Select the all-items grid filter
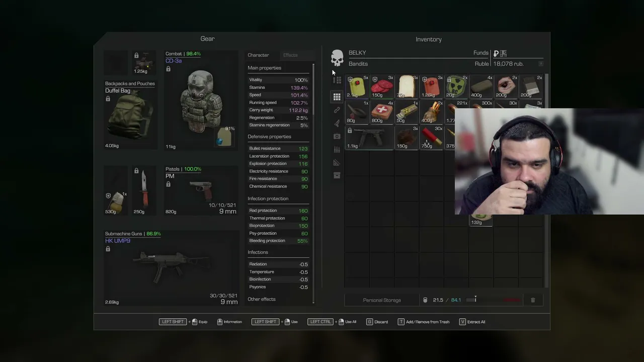Viewport: 644px width, 362px height. [x=337, y=97]
